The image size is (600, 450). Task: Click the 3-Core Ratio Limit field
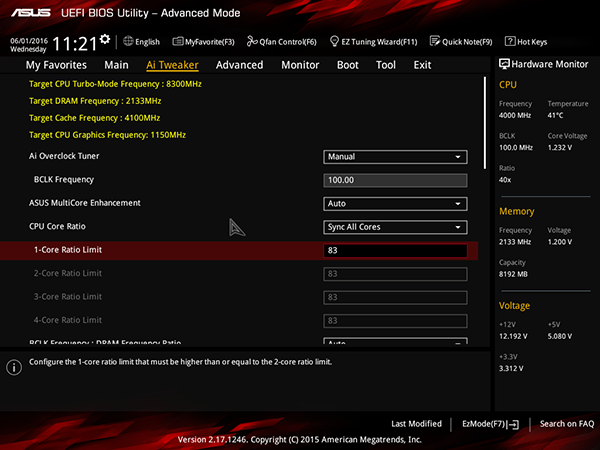click(x=395, y=297)
